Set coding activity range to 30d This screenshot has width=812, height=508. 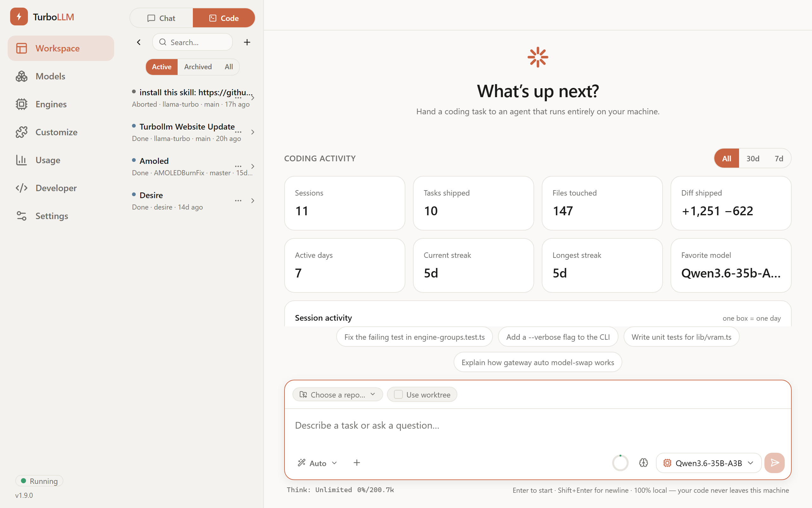point(753,158)
